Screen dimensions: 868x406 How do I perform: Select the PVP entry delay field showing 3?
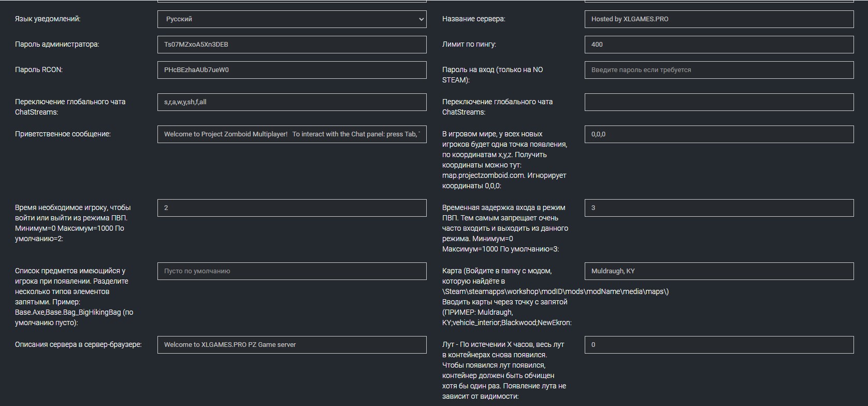[x=719, y=208]
